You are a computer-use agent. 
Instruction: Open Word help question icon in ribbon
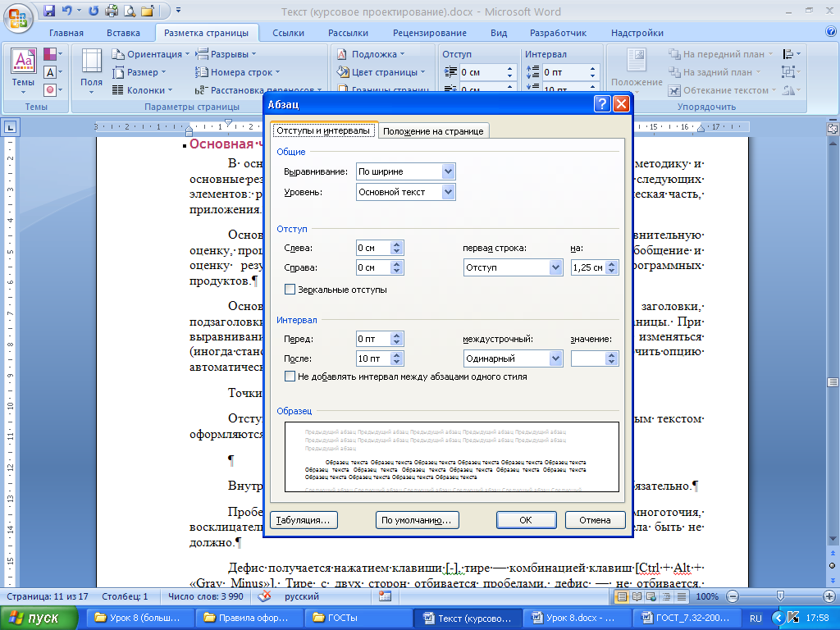tap(830, 32)
